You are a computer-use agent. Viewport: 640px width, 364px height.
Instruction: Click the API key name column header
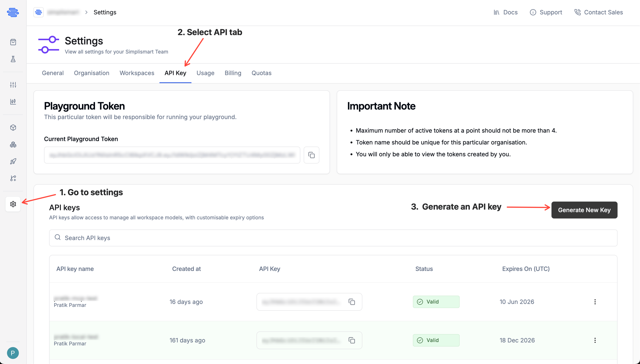click(75, 269)
